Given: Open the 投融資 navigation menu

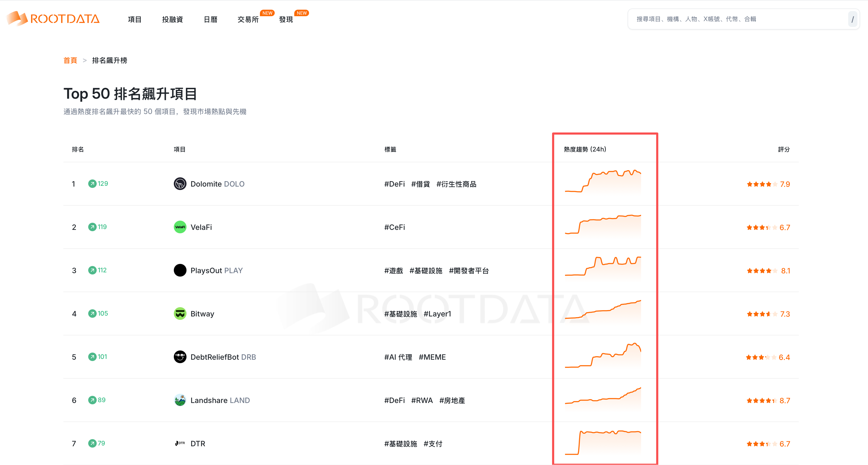Looking at the screenshot, I should 172,20.
